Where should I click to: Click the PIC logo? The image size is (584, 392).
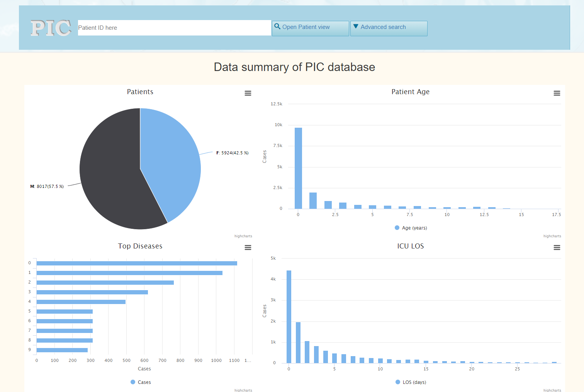click(51, 28)
